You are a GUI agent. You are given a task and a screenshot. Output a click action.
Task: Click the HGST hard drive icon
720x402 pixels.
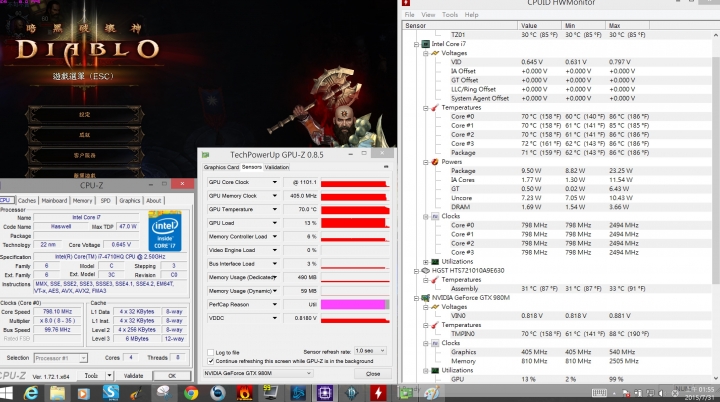[x=426, y=271]
